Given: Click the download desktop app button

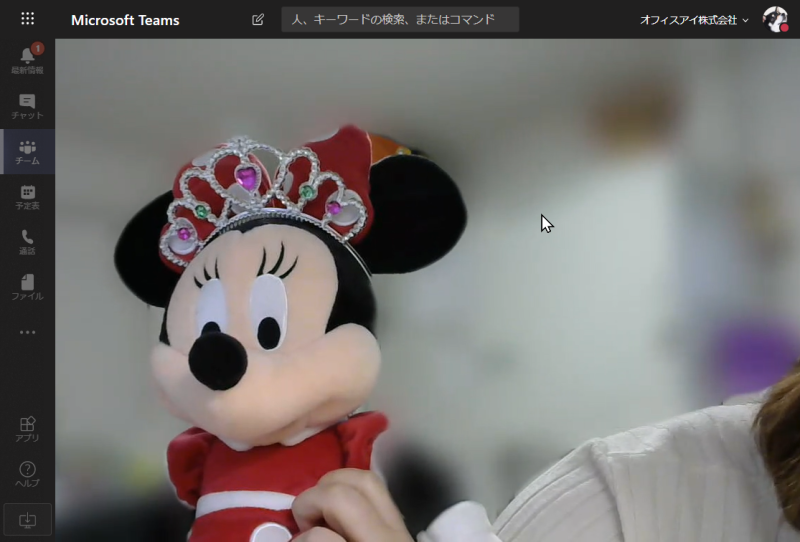Looking at the screenshot, I should 28,520.
